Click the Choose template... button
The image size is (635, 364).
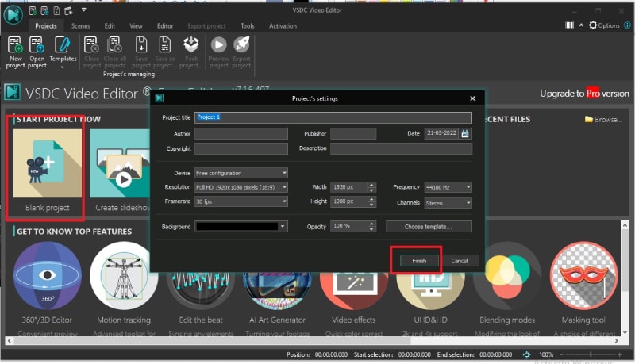pos(429,227)
